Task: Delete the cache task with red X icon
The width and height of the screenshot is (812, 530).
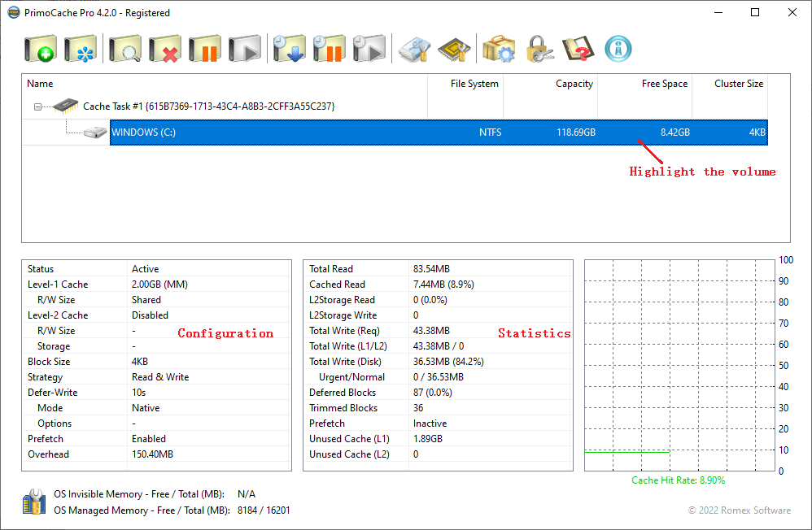Action: point(165,49)
